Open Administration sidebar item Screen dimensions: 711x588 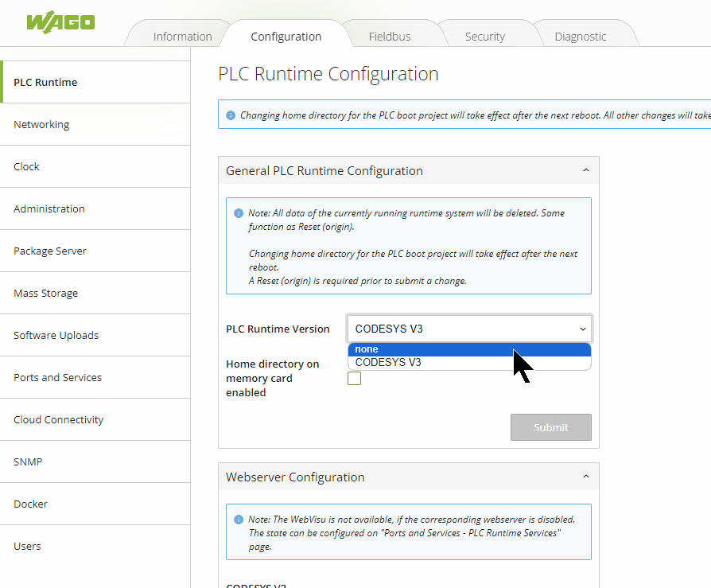pyautogui.click(x=95, y=208)
